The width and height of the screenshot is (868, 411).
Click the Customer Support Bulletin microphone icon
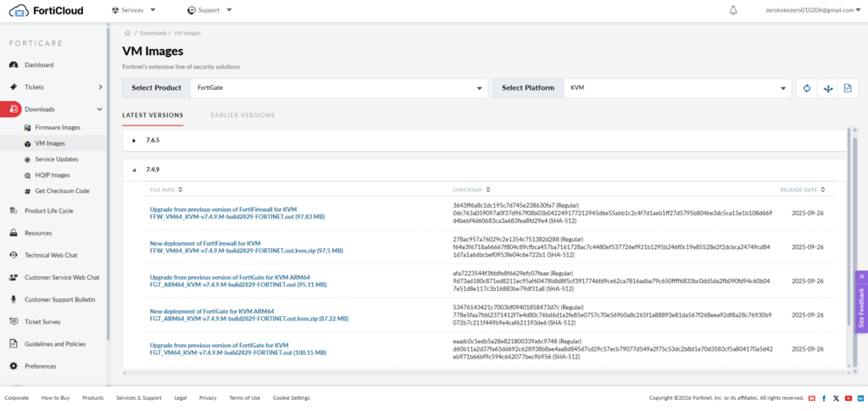(x=14, y=299)
